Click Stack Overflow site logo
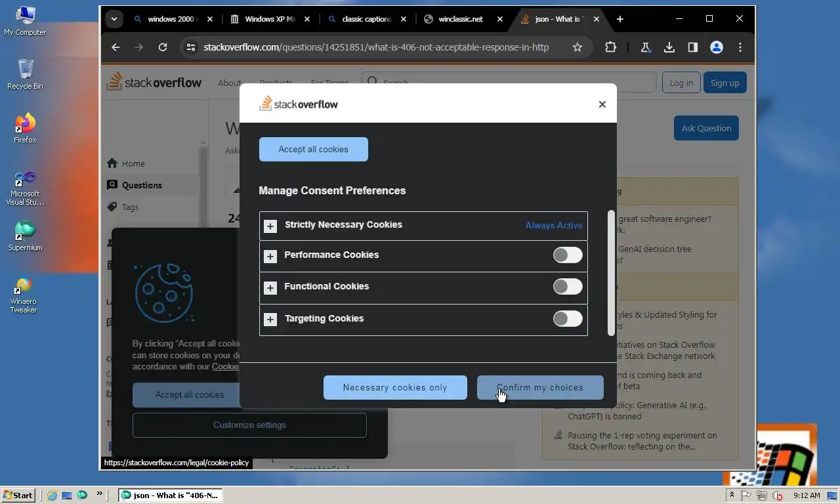Image resolution: width=840 pixels, height=504 pixels. 154,81
